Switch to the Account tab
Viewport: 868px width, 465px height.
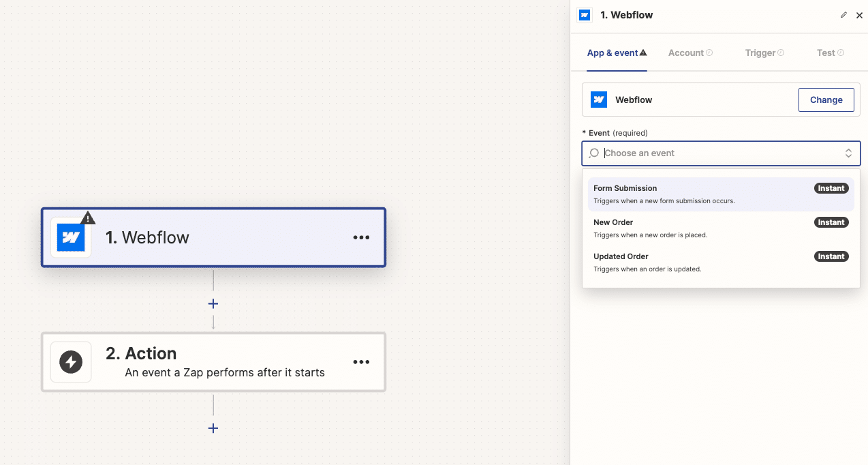click(x=690, y=52)
